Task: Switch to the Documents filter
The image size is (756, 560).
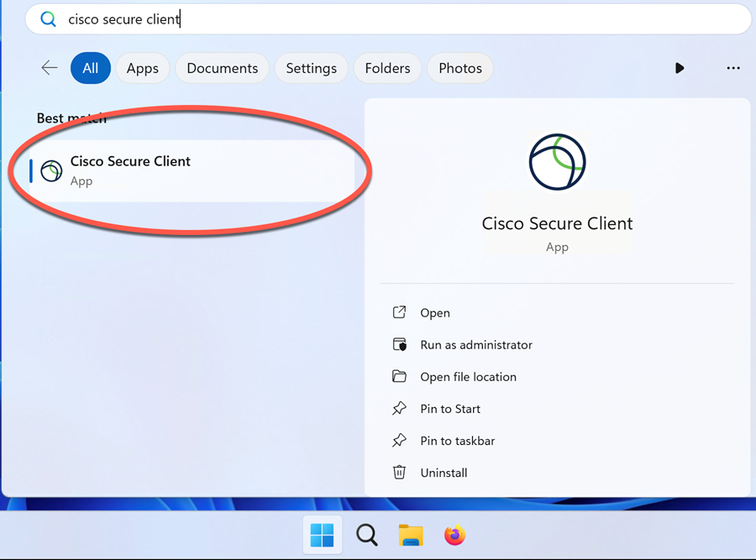Action: pyautogui.click(x=223, y=68)
